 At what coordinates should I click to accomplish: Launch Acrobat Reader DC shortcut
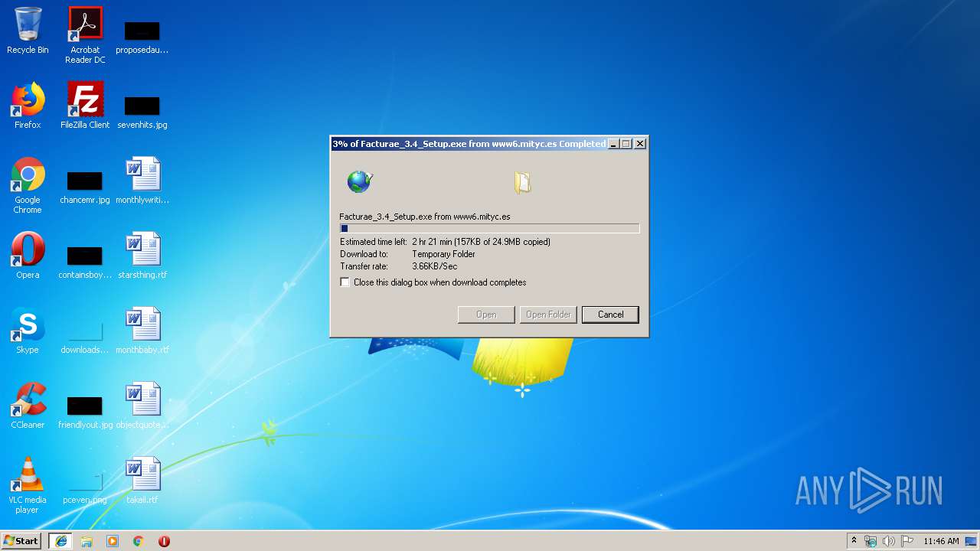[x=85, y=35]
